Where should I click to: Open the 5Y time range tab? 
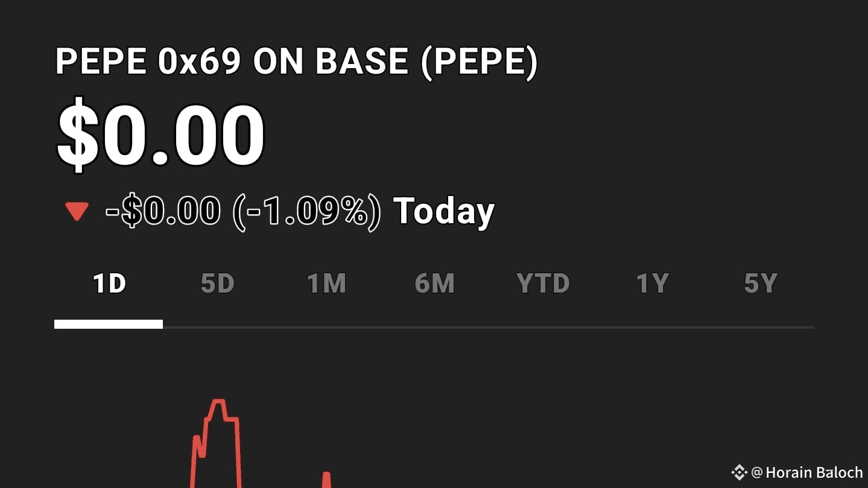click(x=761, y=284)
